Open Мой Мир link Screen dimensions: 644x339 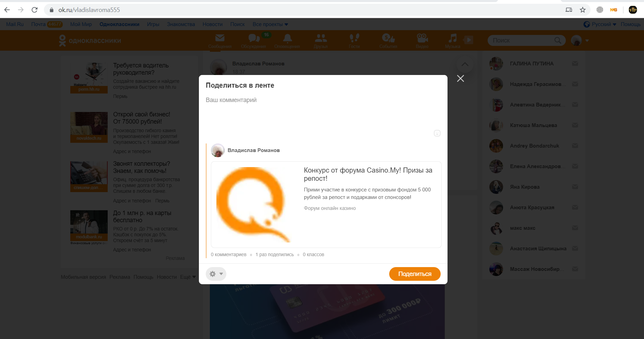pos(81,24)
